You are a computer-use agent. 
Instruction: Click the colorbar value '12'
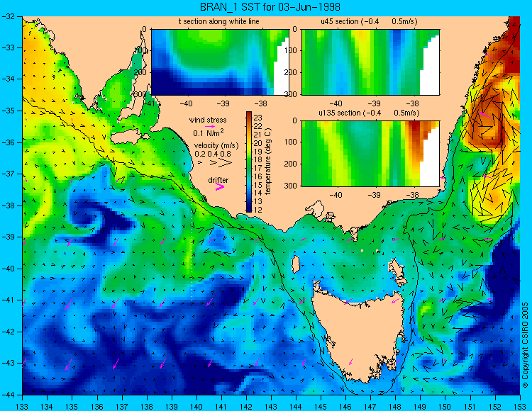(x=258, y=210)
